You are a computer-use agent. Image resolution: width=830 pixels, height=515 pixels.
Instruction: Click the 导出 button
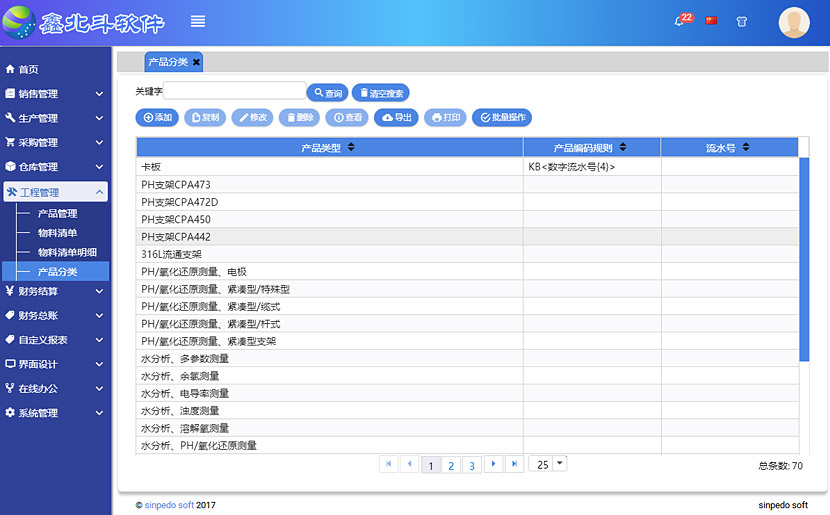(396, 118)
